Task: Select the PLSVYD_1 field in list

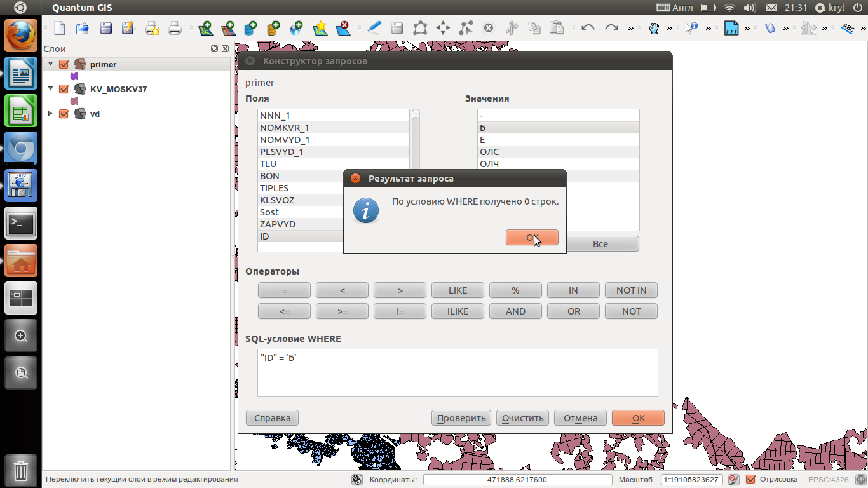Action: pyautogui.click(x=334, y=152)
